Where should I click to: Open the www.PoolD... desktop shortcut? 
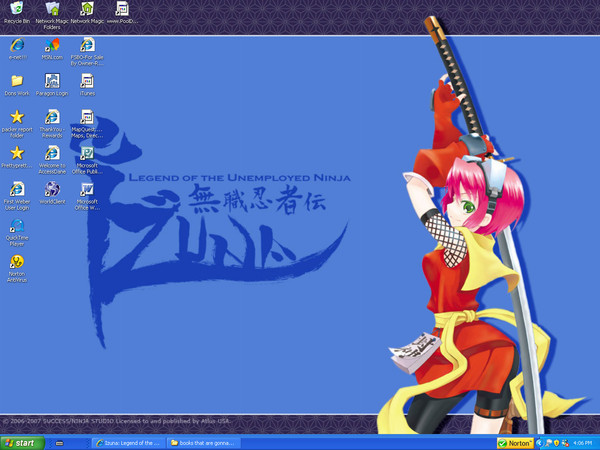coord(122,12)
